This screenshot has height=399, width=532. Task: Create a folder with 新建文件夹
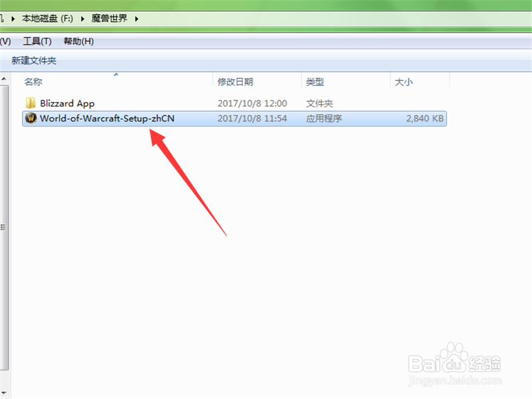coord(34,61)
